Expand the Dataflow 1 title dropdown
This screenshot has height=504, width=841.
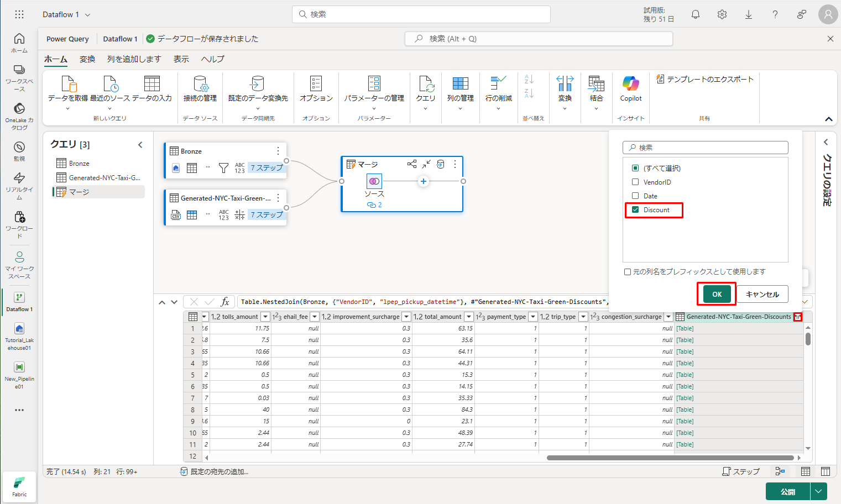(x=87, y=15)
